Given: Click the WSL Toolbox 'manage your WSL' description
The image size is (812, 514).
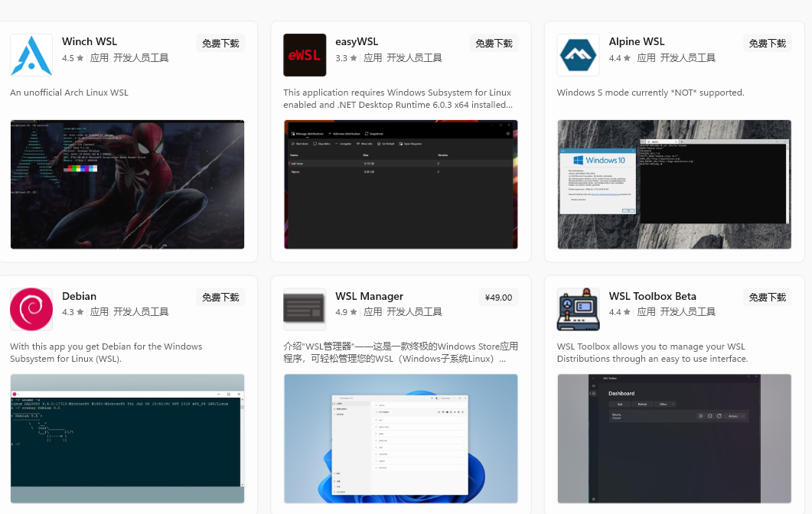Looking at the screenshot, I should (x=653, y=353).
